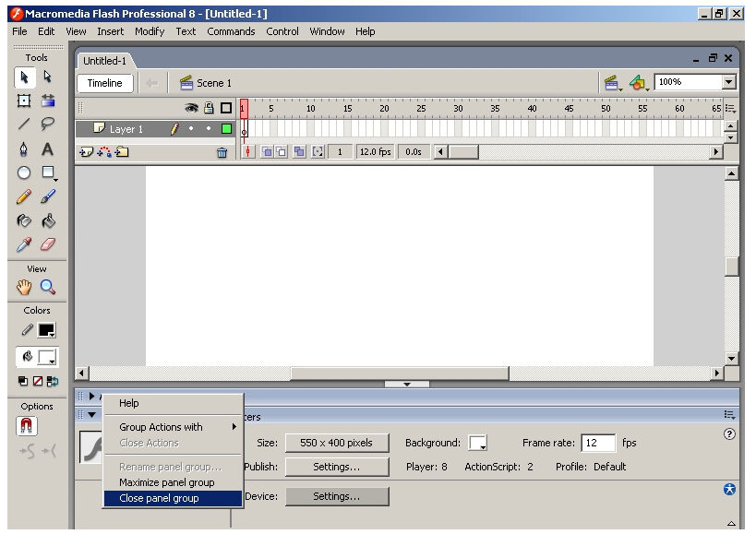Select the Paint Bucket tool
The image size is (756, 534).
48,221
